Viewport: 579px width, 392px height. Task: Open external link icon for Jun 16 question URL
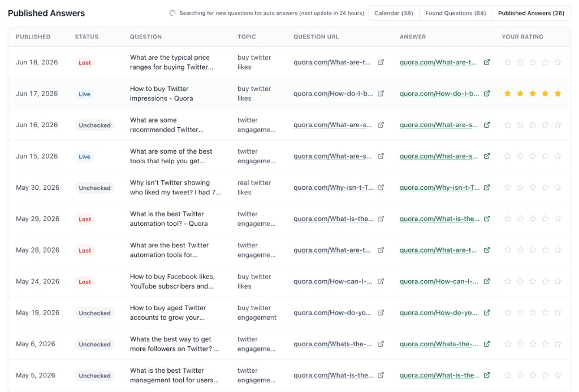[381, 125]
